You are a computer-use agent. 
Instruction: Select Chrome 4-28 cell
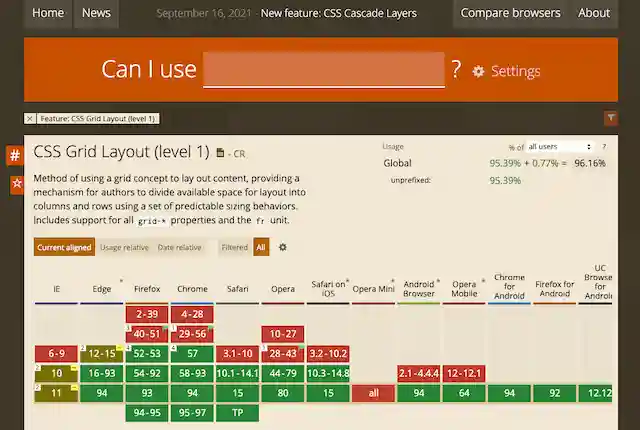coord(192,315)
